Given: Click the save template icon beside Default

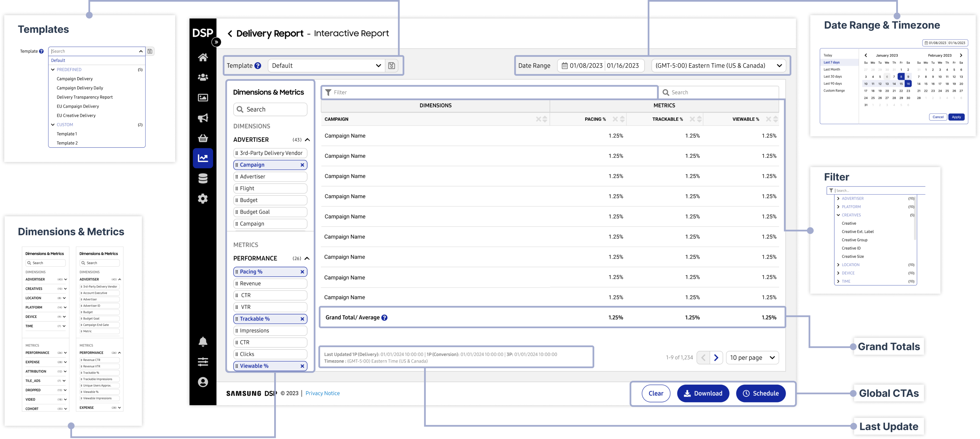Looking at the screenshot, I should [391, 66].
